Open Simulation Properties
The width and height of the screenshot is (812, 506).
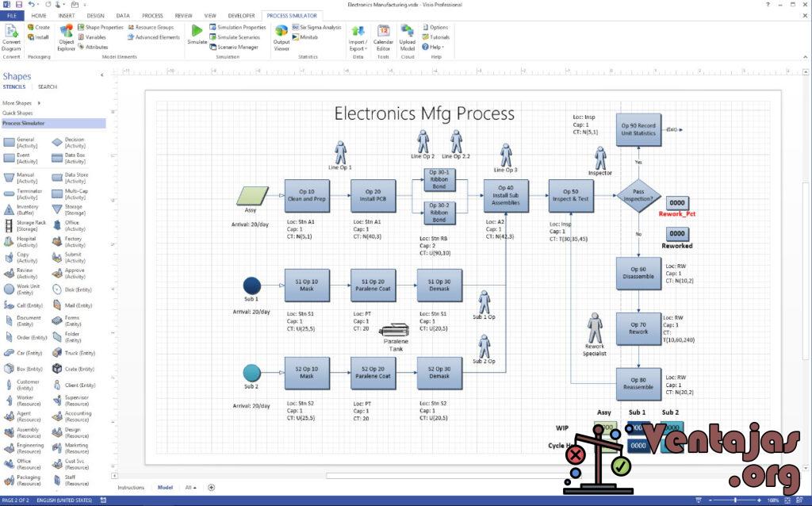(238, 27)
